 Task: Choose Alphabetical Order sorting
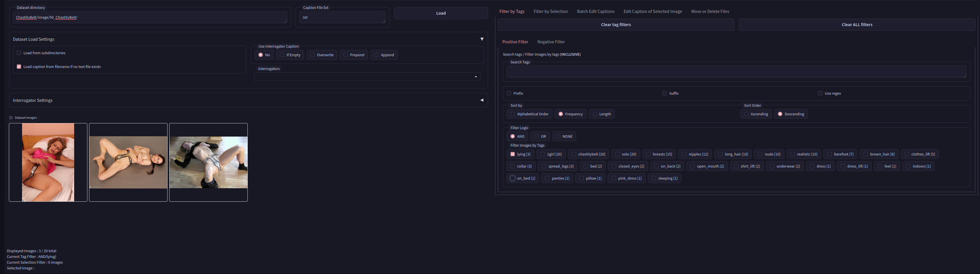coord(513,114)
